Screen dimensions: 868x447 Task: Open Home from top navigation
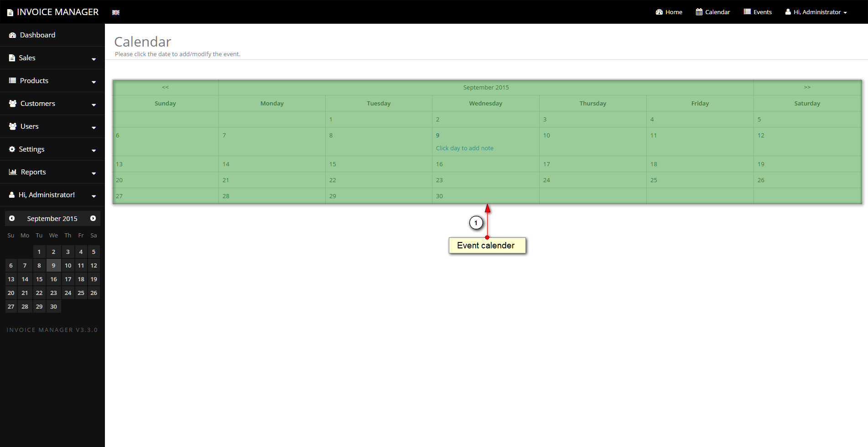pyautogui.click(x=669, y=12)
